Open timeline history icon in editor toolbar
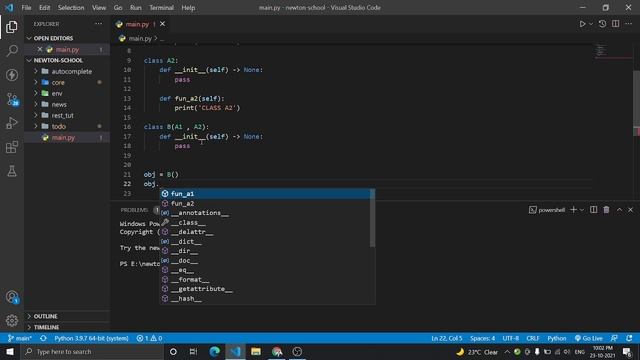640x360 pixels. 602,24
